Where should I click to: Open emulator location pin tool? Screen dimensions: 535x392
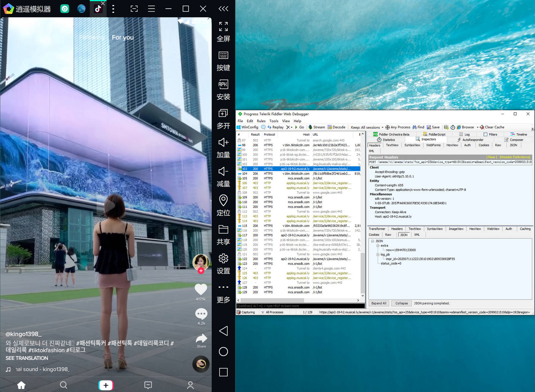[x=223, y=201]
